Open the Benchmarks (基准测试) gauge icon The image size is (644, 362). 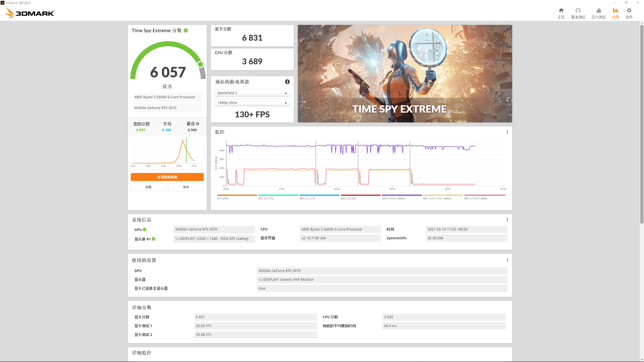click(x=578, y=10)
